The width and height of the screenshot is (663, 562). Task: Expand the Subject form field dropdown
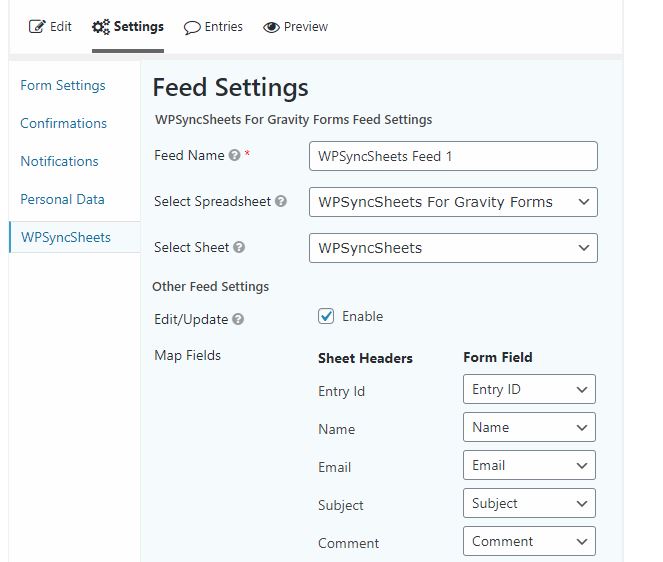[x=529, y=503]
